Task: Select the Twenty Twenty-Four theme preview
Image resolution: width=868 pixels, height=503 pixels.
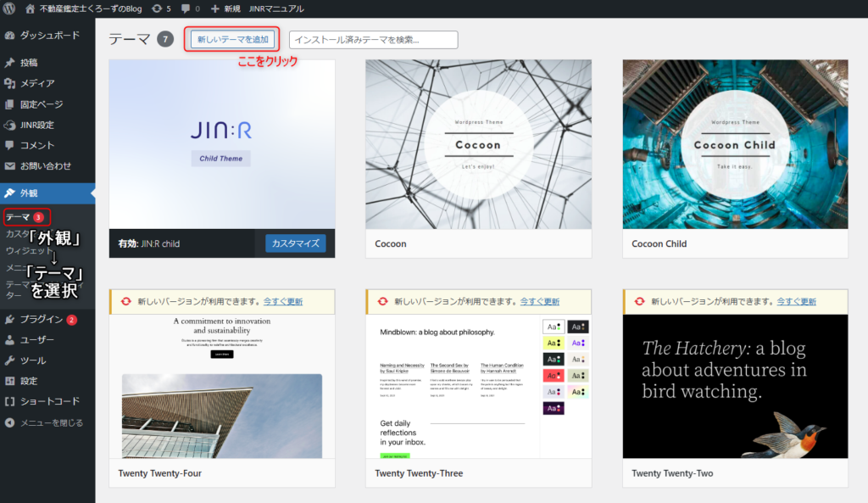Action: pos(221,386)
